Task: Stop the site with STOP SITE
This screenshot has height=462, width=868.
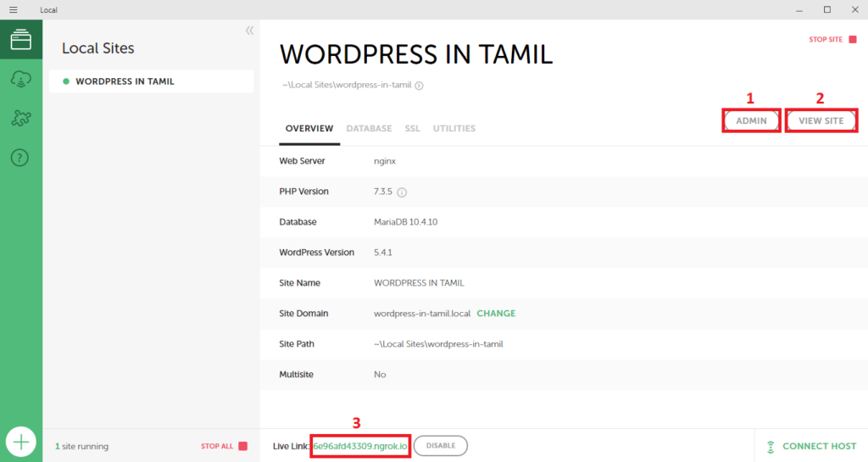Action: [832, 39]
